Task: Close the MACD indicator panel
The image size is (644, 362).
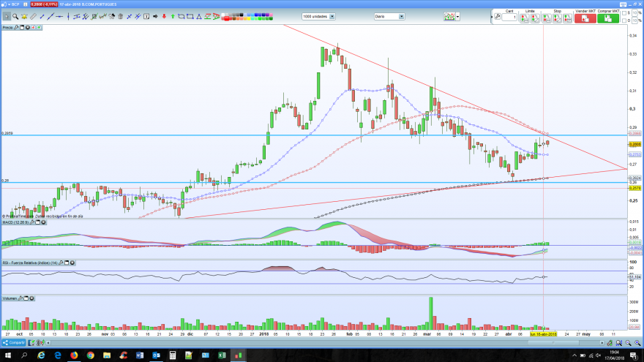Action: [x=43, y=222]
